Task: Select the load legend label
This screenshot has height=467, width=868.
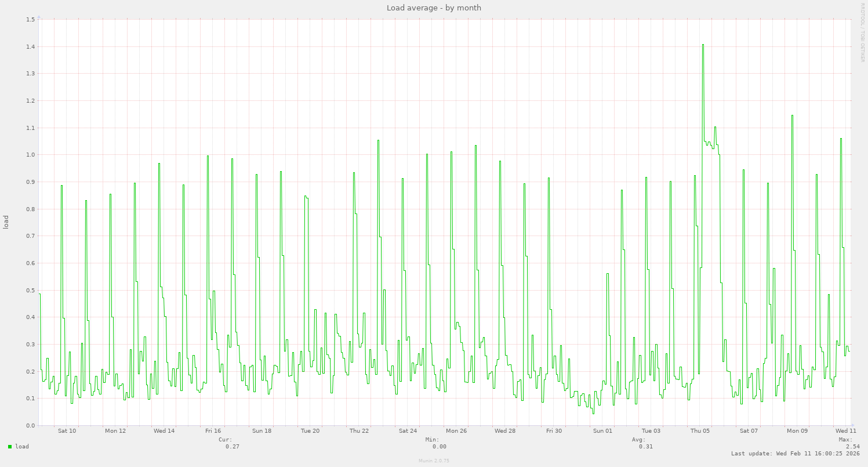Action: tap(21, 447)
